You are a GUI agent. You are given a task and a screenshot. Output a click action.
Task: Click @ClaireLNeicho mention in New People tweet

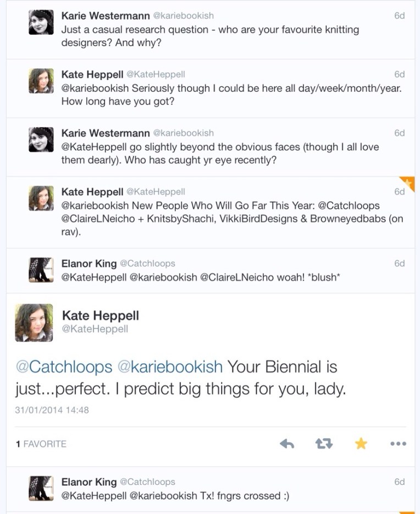pyautogui.click(x=95, y=219)
